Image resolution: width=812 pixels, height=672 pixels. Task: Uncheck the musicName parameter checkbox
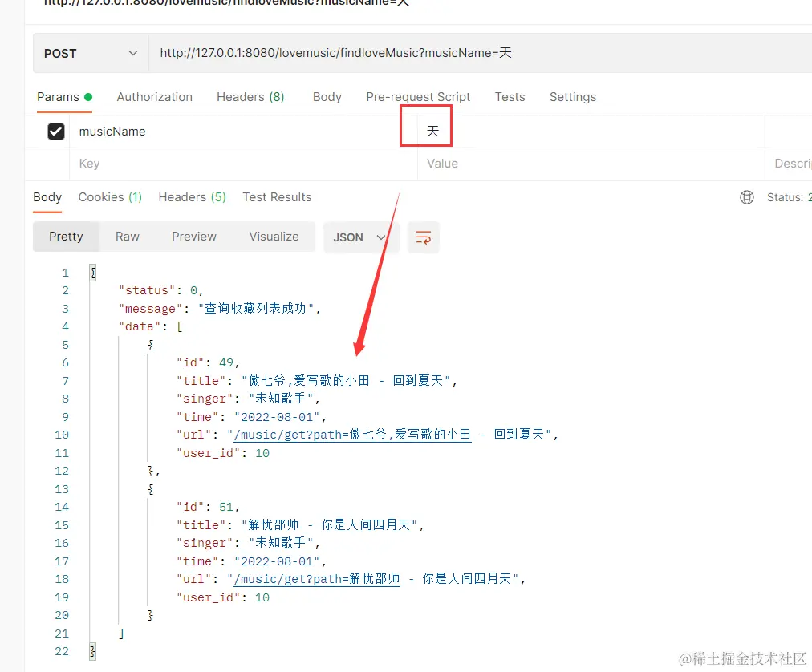tap(56, 132)
